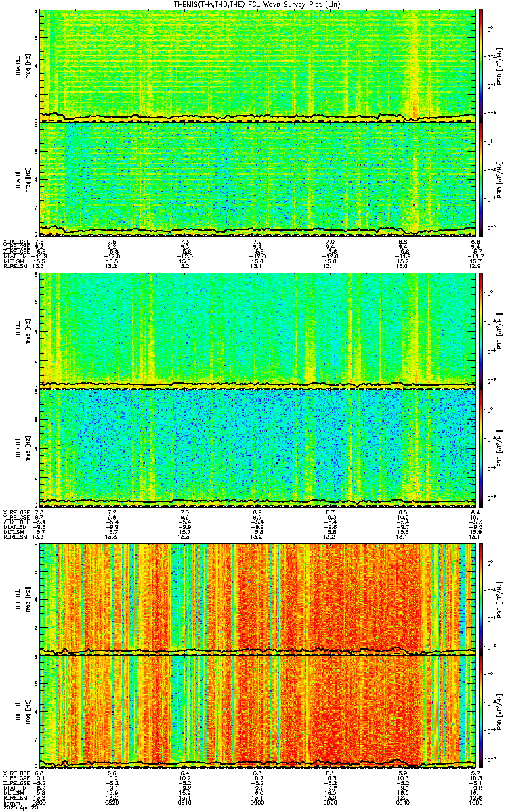Screen dimensions: 508x812
Task: Click the X_RE_GSE row label under THE panels
Action: click(x=16, y=773)
